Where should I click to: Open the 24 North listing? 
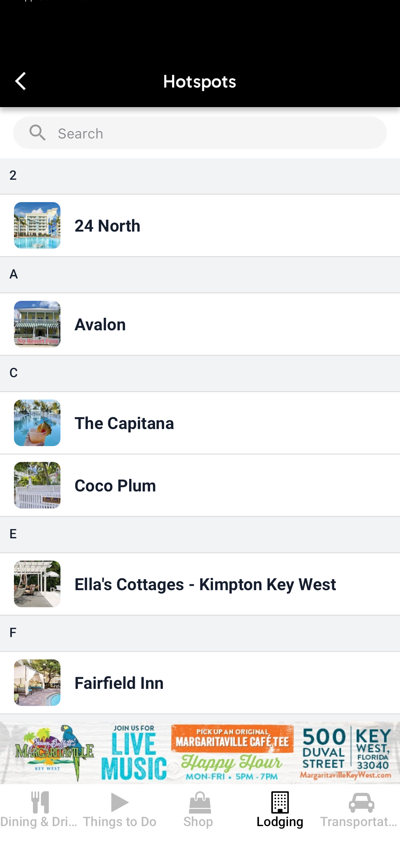200,225
